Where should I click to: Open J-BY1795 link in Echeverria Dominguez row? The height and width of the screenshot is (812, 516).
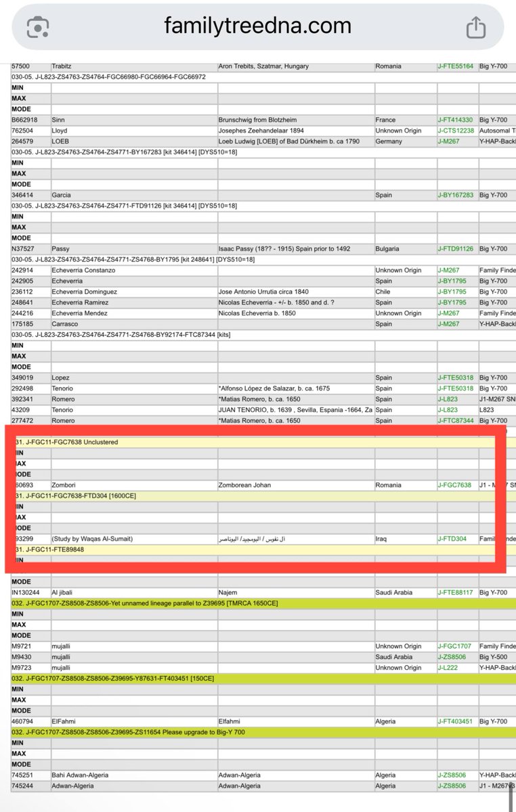pyautogui.click(x=452, y=292)
